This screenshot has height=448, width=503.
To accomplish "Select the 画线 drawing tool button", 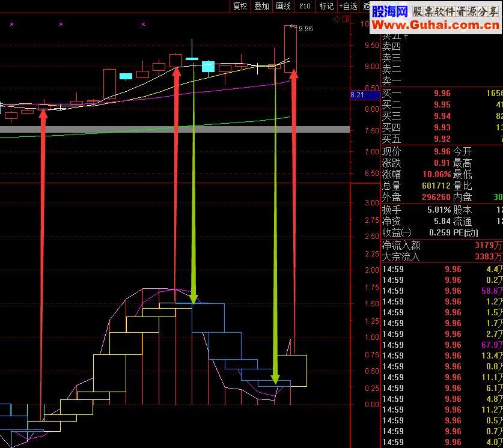I will 283,6.
